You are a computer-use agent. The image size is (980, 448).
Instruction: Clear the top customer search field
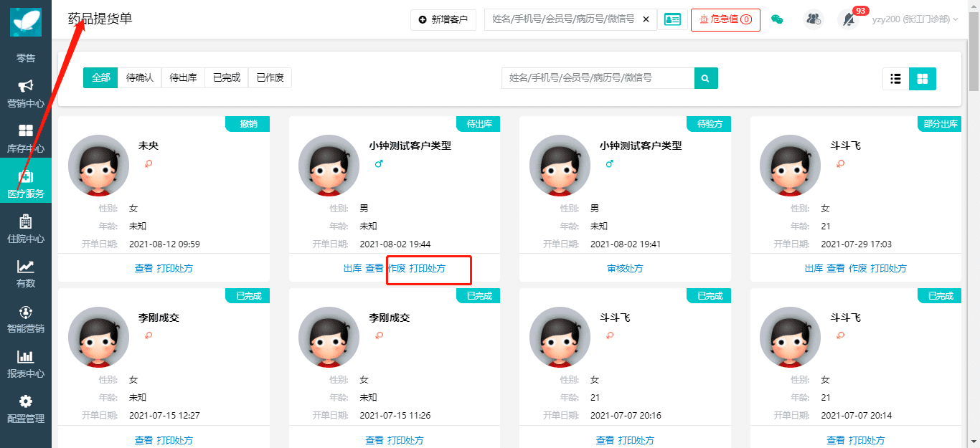[646, 19]
